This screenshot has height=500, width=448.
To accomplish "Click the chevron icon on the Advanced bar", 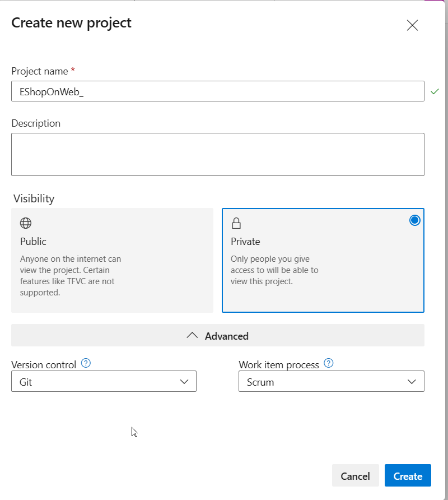I will (x=192, y=335).
